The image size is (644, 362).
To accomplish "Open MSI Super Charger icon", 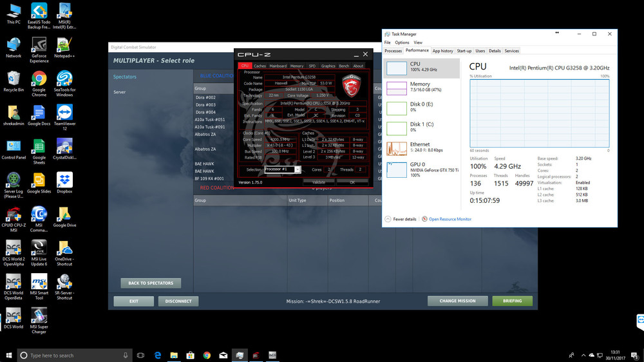I will click(x=39, y=321).
